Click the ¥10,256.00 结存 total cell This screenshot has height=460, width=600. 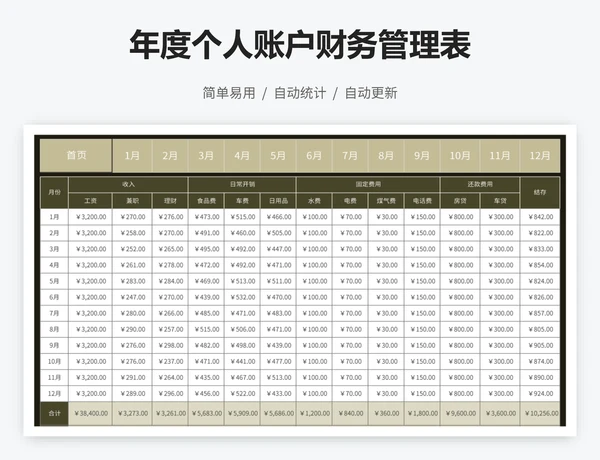540,413
